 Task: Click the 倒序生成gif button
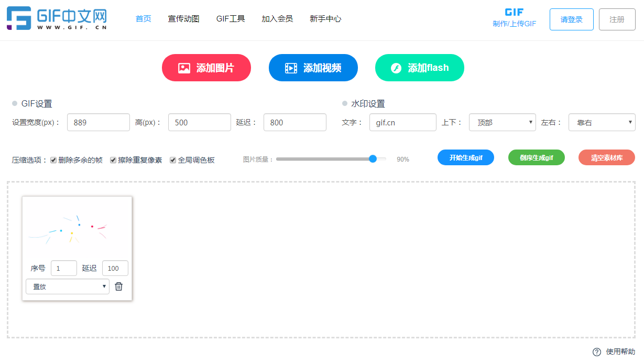537,157
